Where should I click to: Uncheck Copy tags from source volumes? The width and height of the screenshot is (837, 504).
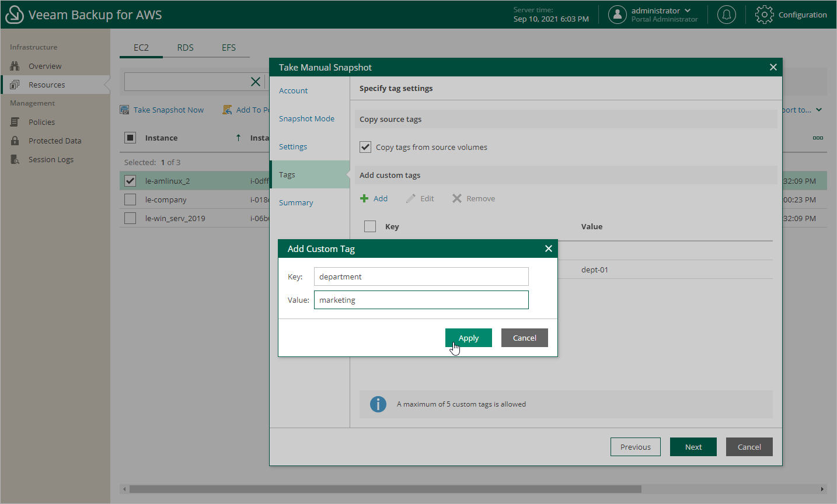pos(365,147)
